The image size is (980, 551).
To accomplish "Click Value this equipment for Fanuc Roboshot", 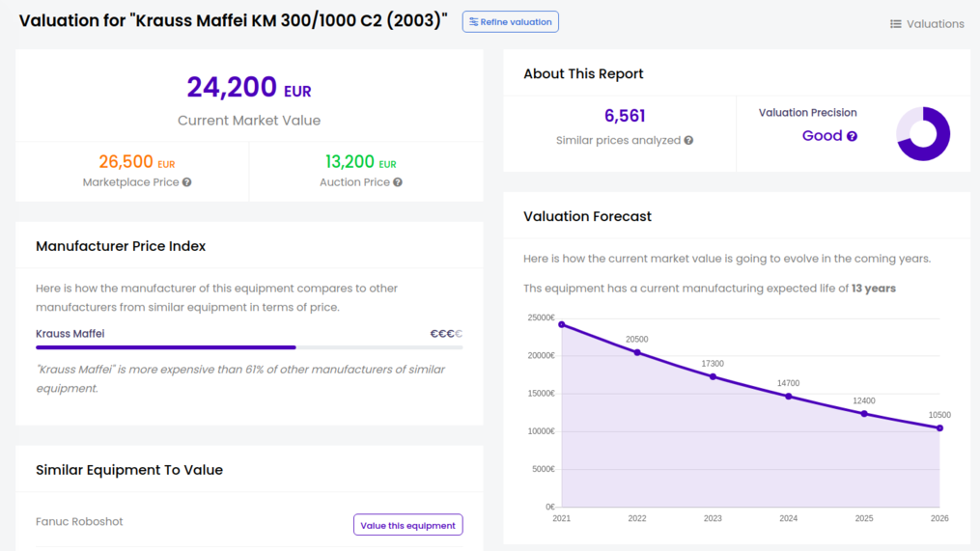I will [407, 525].
